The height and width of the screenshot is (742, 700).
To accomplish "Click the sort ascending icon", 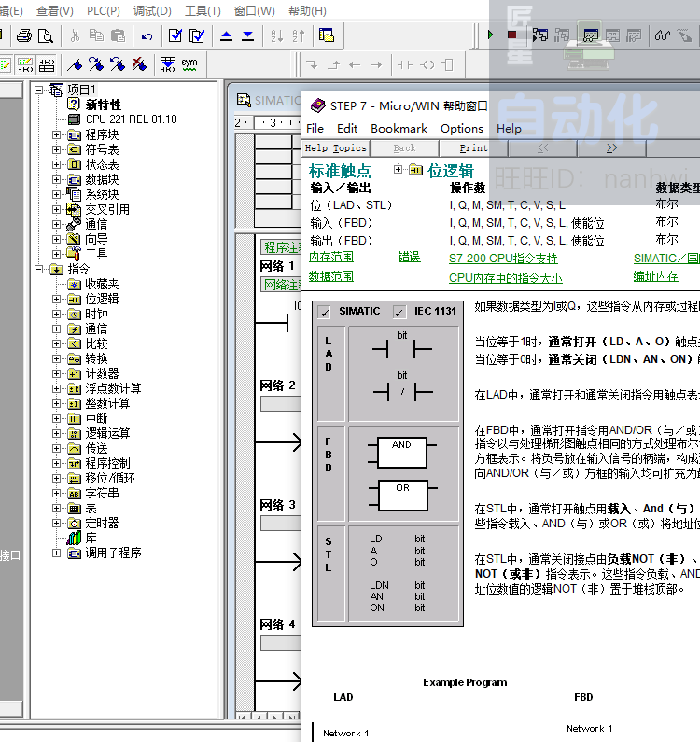I will pyautogui.click(x=277, y=36).
